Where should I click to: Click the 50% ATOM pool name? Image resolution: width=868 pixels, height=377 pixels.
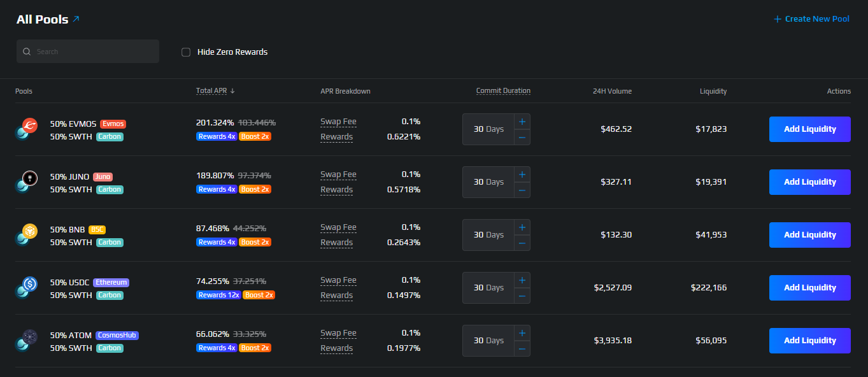(x=71, y=335)
